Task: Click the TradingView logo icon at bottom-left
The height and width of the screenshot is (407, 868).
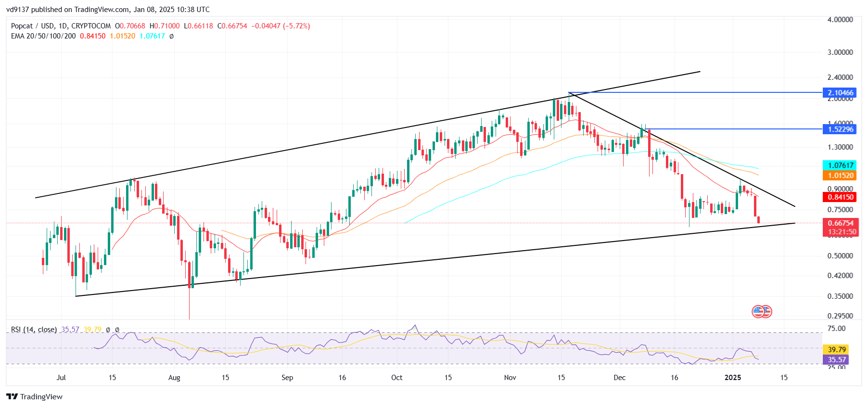Action: click(12, 396)
